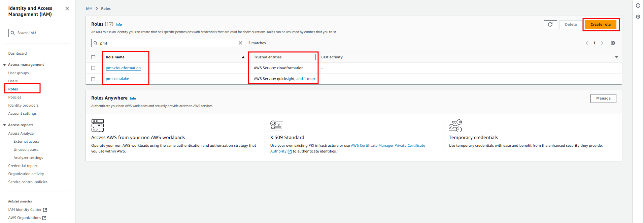The height and width of the screenshot is (223, 644).
Task: Toggle the select all roles checkbox
Action: tap(93, 57)
